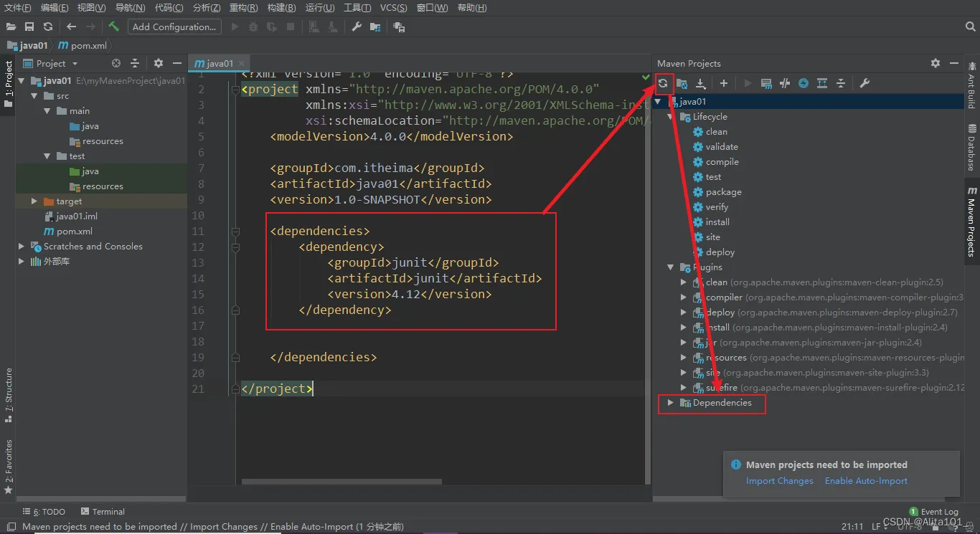Open 文件(F) menu

[x=18, y=8]
